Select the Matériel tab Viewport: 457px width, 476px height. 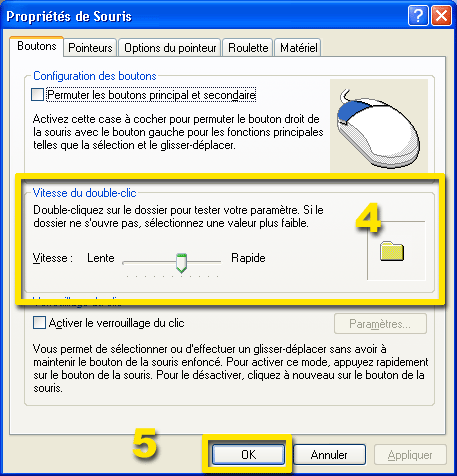coord(298,48)
